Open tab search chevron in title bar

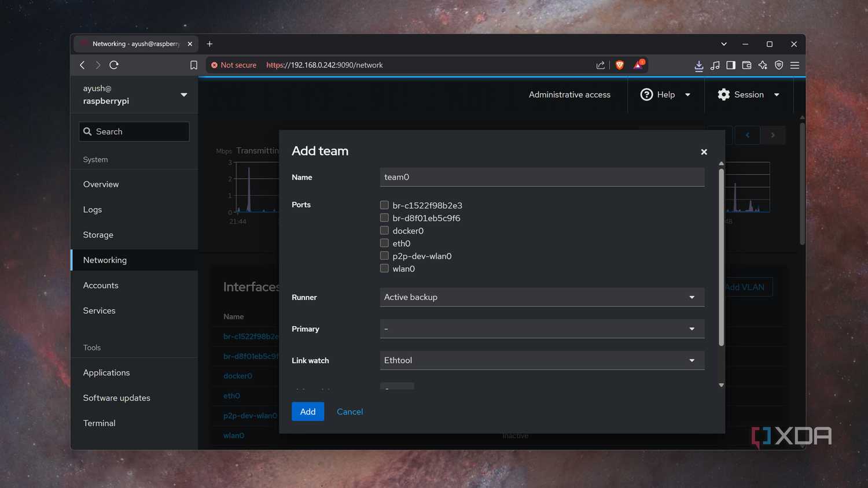[x=724, y=44]
